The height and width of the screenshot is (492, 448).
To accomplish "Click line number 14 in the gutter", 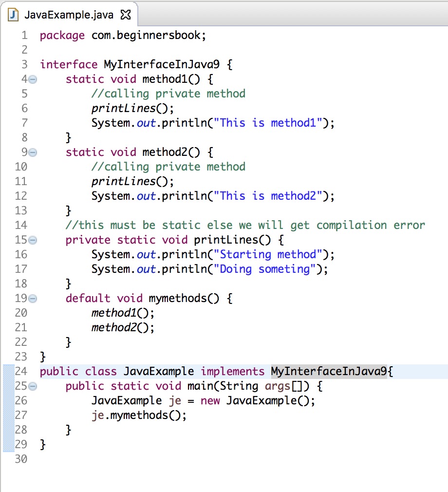I will click(22, 225).
